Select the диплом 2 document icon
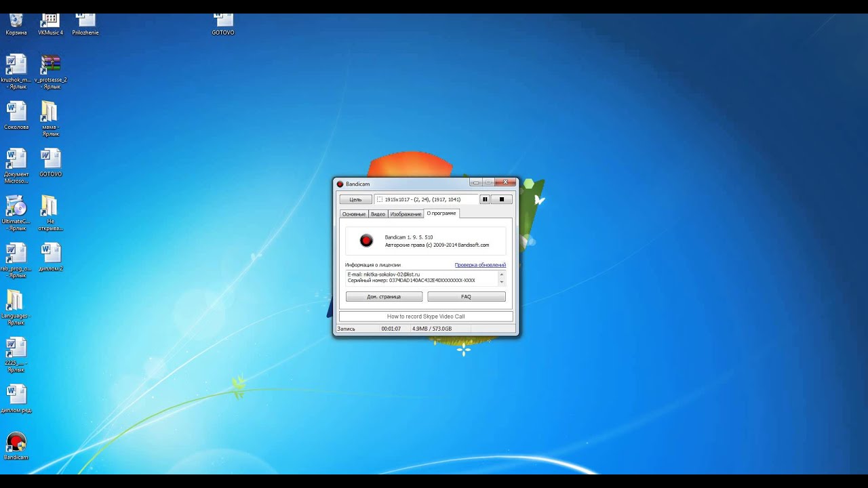The height and width of the screenshot is (488, 868). [x=51, y=258]
